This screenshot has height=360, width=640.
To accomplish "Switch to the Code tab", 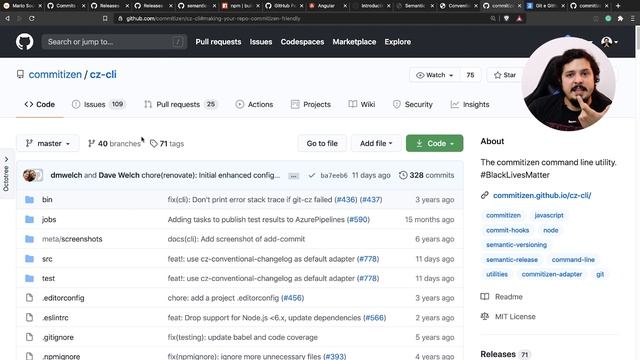I will coord(40,104).
